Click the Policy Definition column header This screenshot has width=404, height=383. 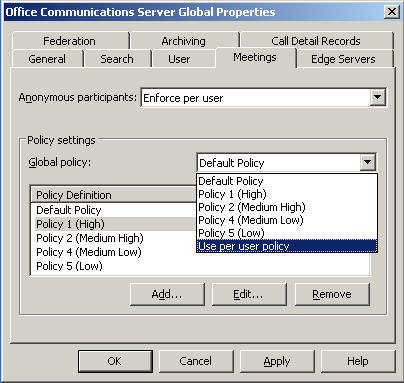pyautogui.click(x=113, y=195)
